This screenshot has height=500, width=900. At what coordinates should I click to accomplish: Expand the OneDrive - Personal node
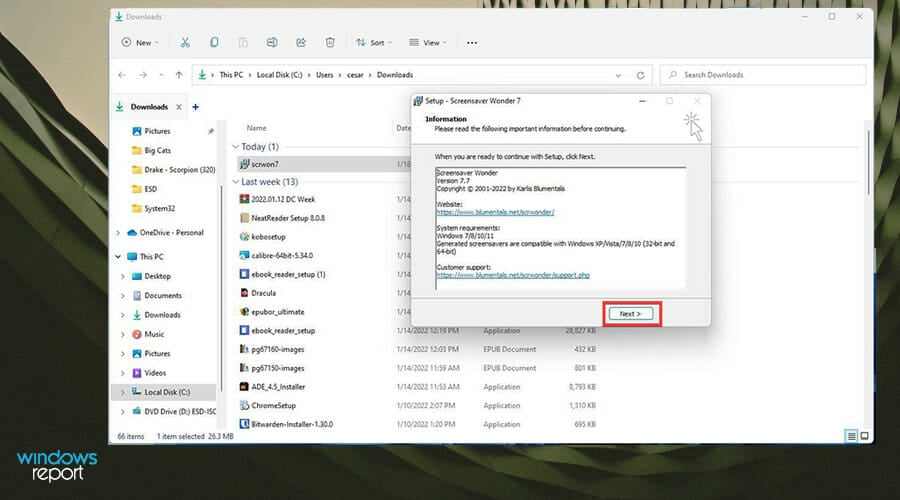[x=120, y=233]
